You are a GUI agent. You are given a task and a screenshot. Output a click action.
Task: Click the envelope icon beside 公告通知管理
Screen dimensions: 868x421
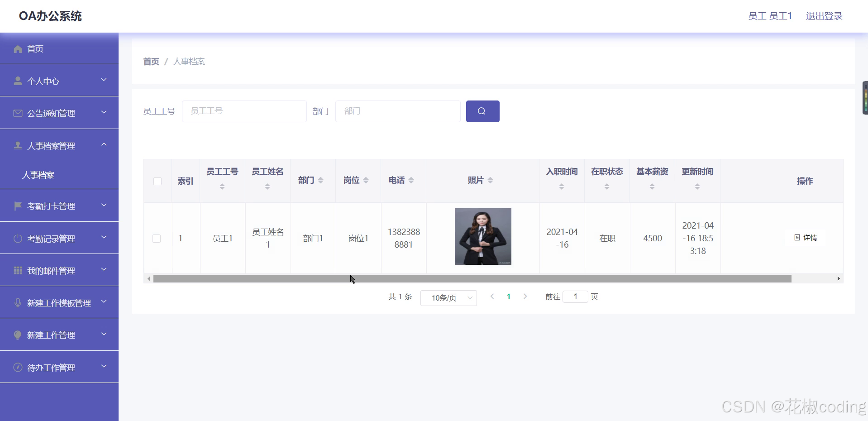click(x=18, y=113)
